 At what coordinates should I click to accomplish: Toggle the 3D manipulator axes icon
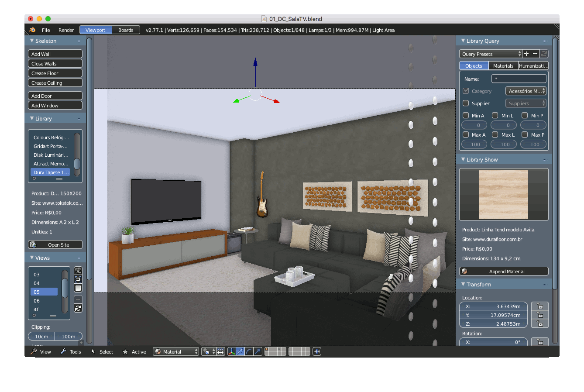click(x=232, y=351)
